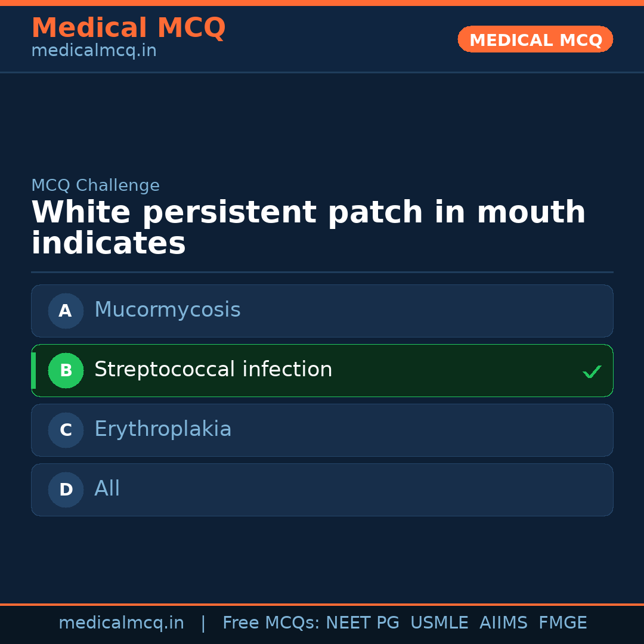Viewport: 644px width, 644px height.
Task: Click the MCQ Challenge label
Action: 95,185
